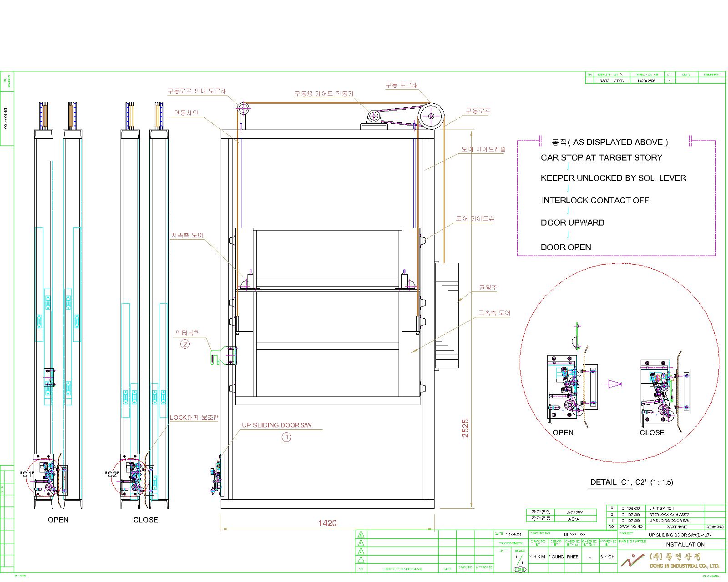The image size is (728, 582).
Task: Select the "INTERLOCK CONTACT OFF" step text
Action: click(x=594, y=201)
